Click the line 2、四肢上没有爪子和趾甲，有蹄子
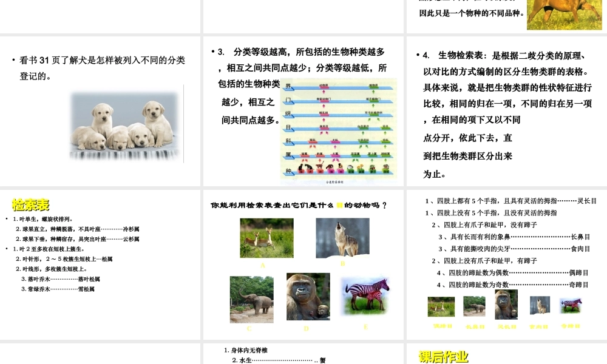Image resolution: width=607 pixels, height=364 pixels. coord(484,261)
